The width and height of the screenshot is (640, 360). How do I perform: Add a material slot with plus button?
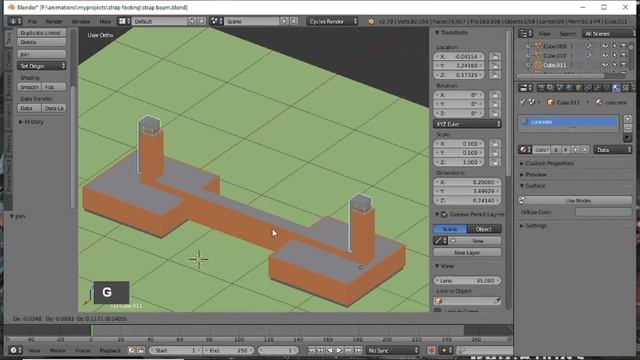628,119
